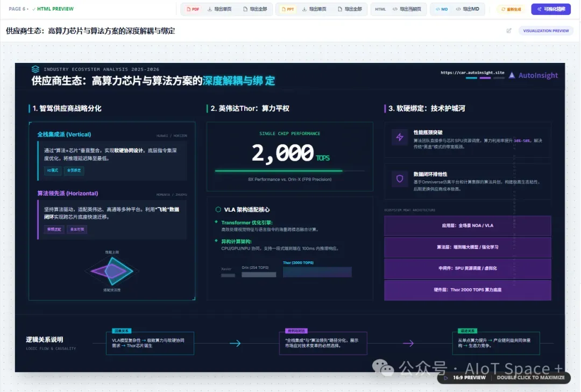Click the red PDF badge
This screenshot has height=392, width=581.
193,9
